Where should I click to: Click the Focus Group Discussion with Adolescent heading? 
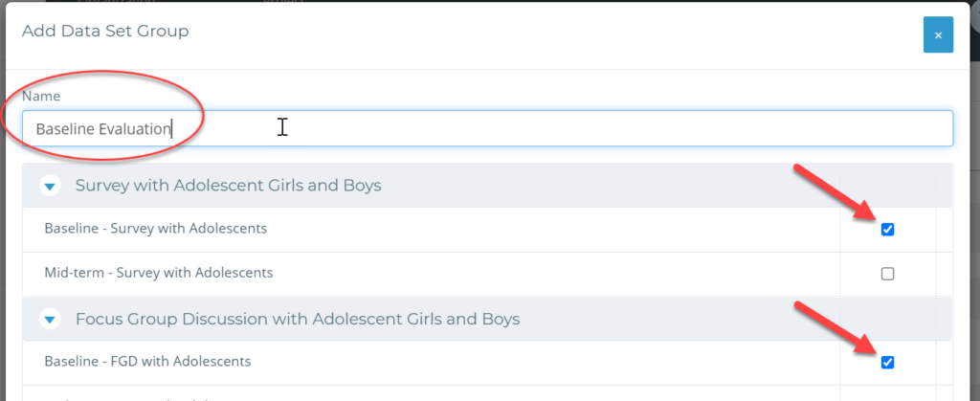click(298, 320)
